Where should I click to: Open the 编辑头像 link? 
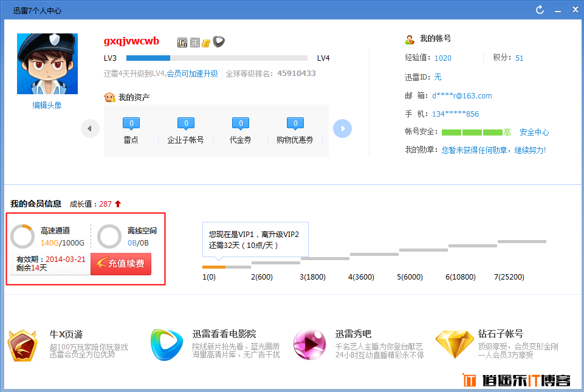tap(47, 106)
